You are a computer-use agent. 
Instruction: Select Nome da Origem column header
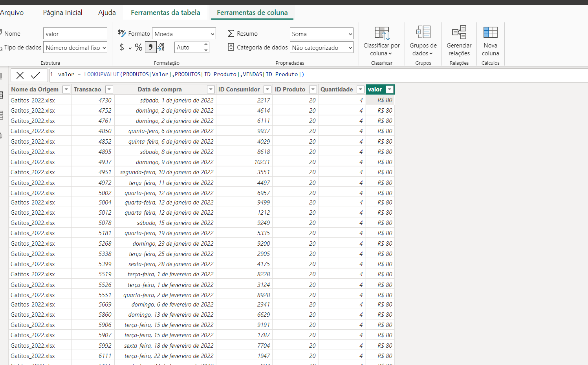pos(35,89)
